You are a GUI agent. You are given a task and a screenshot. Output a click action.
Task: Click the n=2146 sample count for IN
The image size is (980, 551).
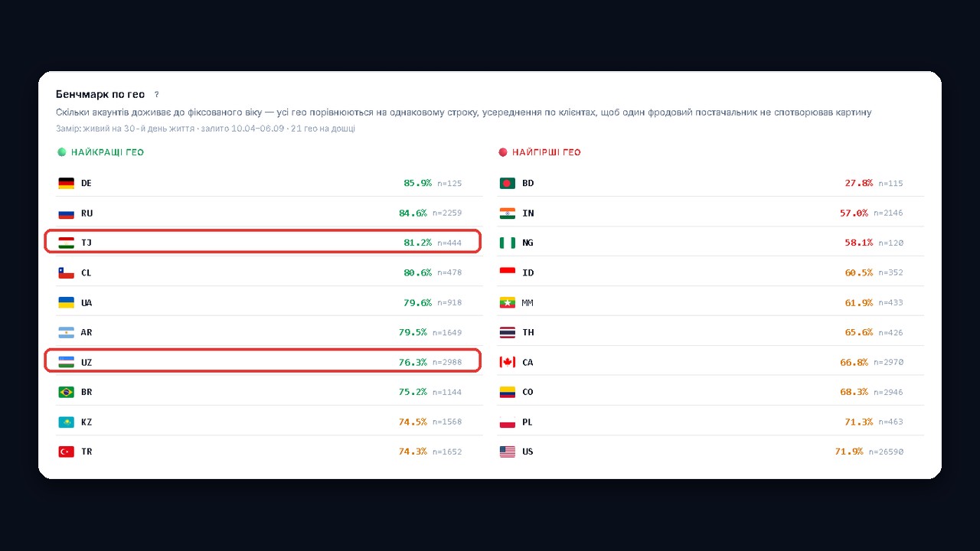click(x=888, y=214)
